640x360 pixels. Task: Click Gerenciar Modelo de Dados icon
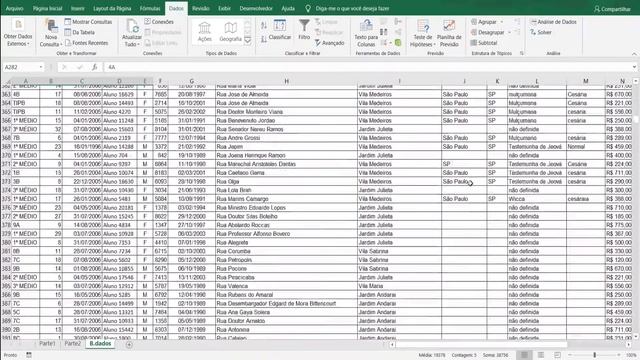click(398, 42)
